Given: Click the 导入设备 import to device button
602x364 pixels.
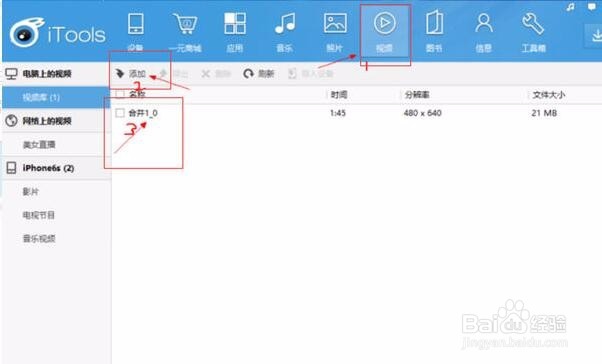Looking at the screenshot, I should pos(311,73).
